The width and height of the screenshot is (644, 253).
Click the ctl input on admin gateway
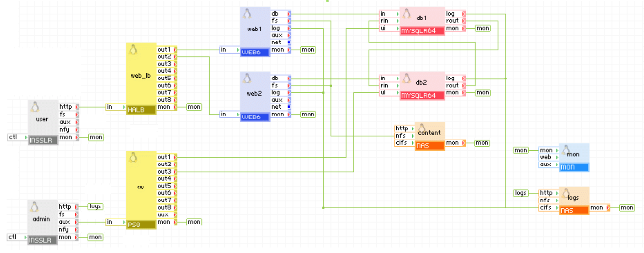coord(17,237)
